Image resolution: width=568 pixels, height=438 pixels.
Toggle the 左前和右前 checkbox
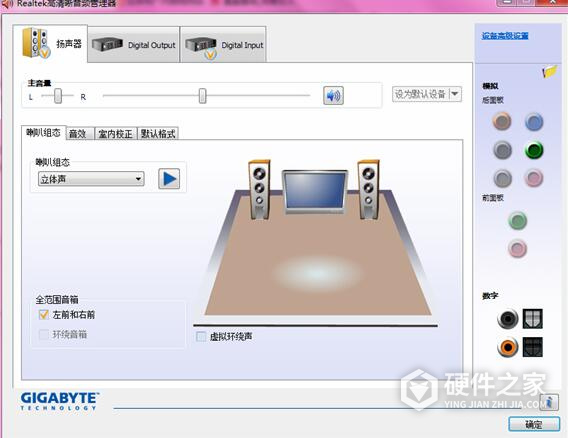coord(43,314)
